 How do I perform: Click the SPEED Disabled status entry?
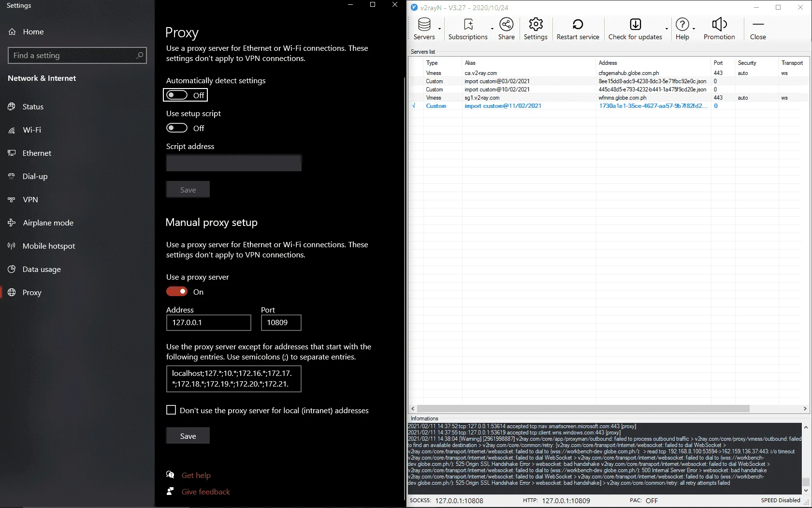(781, 500)
